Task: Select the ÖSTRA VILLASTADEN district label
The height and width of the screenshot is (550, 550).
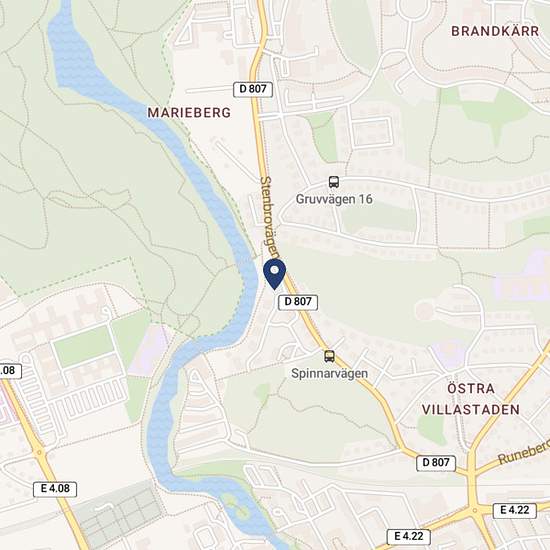Action: tap(471, 399)
